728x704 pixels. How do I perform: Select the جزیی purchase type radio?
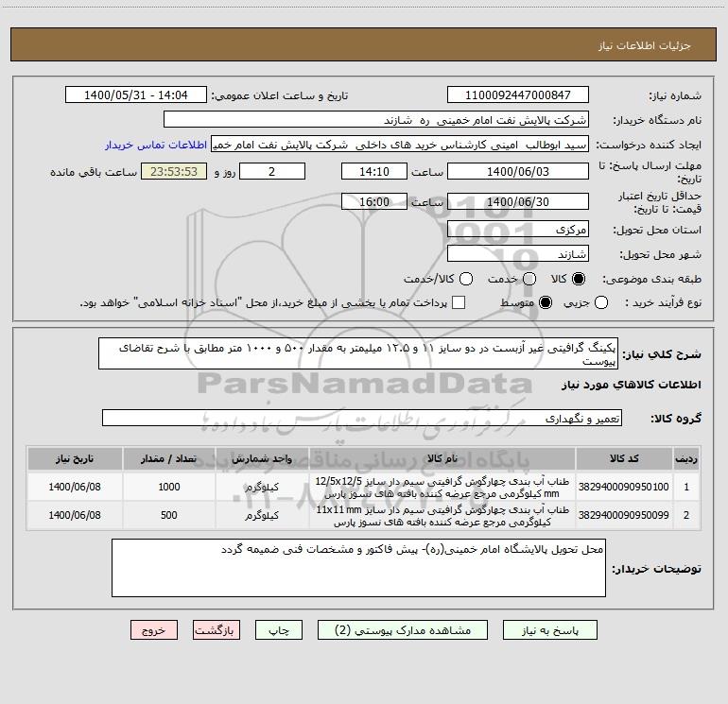[x=600, y=302]
